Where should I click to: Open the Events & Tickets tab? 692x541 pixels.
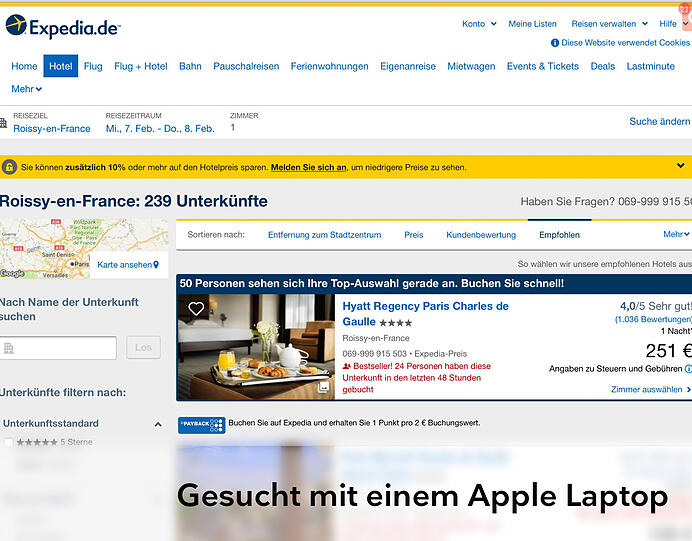pos(543,66)
